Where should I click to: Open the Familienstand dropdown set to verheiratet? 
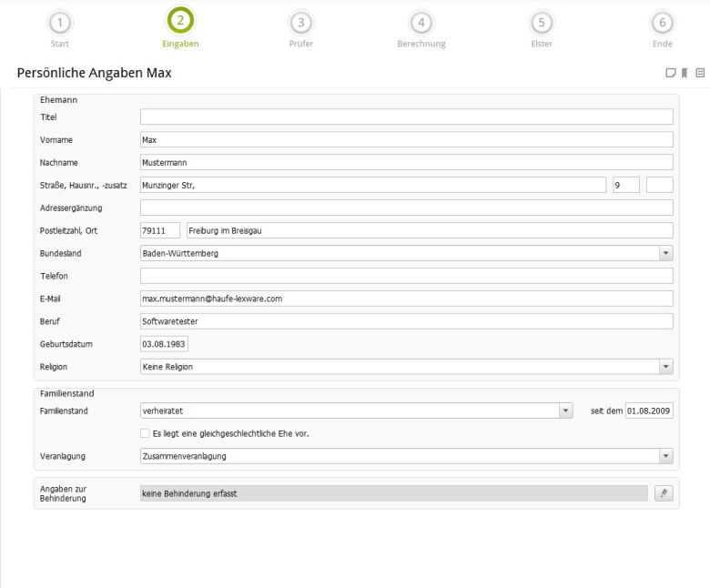pyautogui.click(x=565, y=411)
